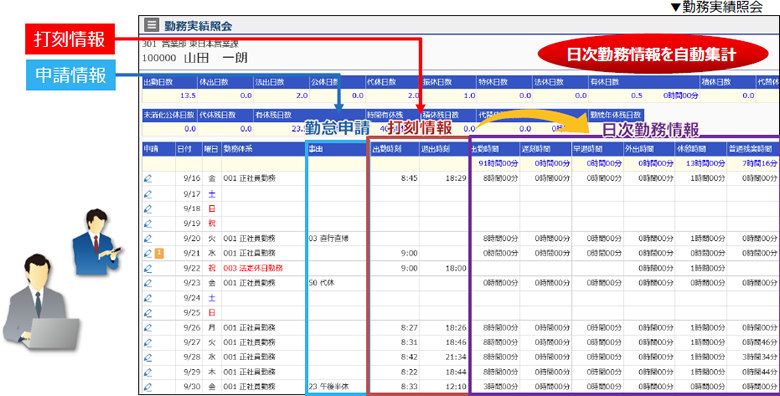Edit the application for the 9/23 row
This screenshot has width=780, height=396.
(x=148, y=283)
